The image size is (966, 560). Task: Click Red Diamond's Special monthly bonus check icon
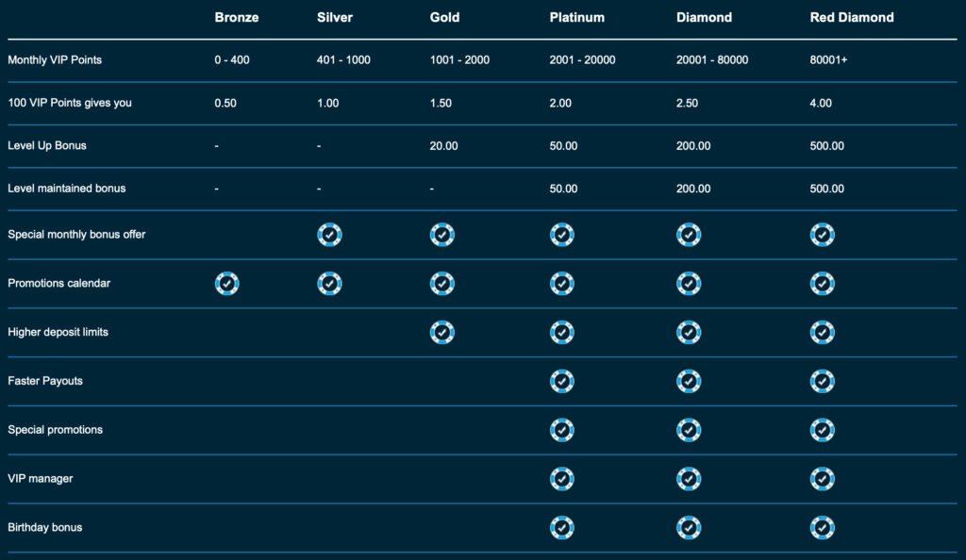tap(823, 235)
